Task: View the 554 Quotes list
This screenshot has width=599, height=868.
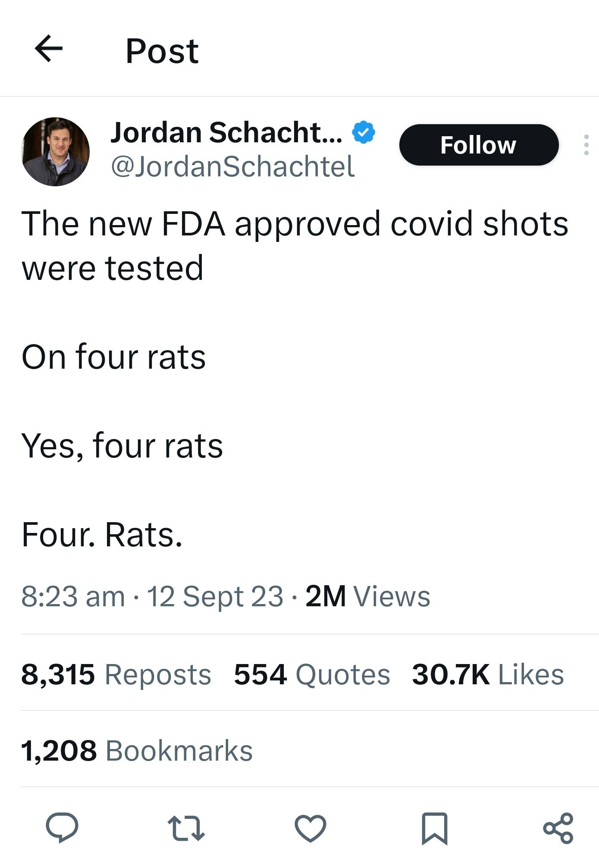Action: pos(312,674)
